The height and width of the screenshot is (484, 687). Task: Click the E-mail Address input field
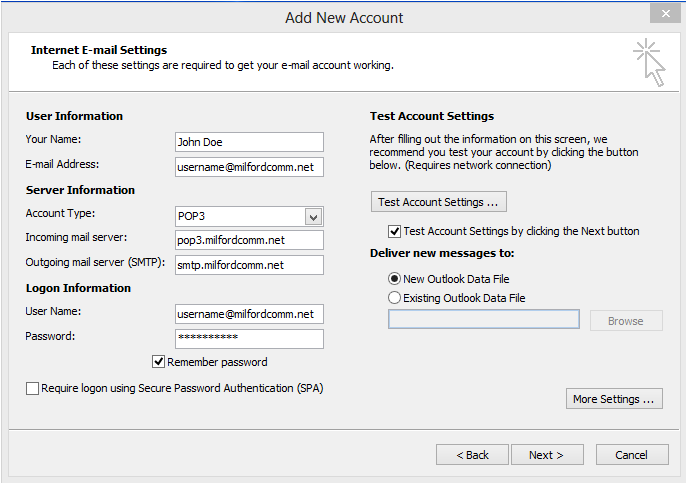249,167
